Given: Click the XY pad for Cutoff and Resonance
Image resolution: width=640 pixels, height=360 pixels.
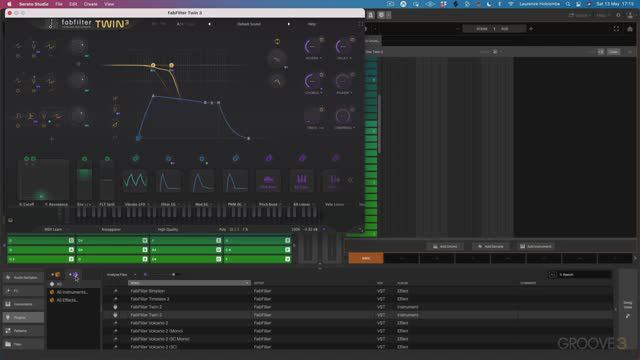Looking at the screenshot, I should [43, 180].
